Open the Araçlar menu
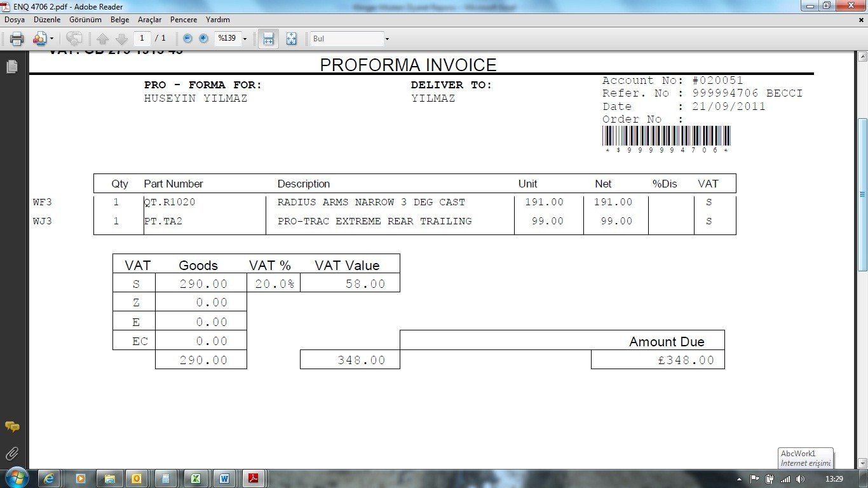The image size is (868, 488). (150, 20)
